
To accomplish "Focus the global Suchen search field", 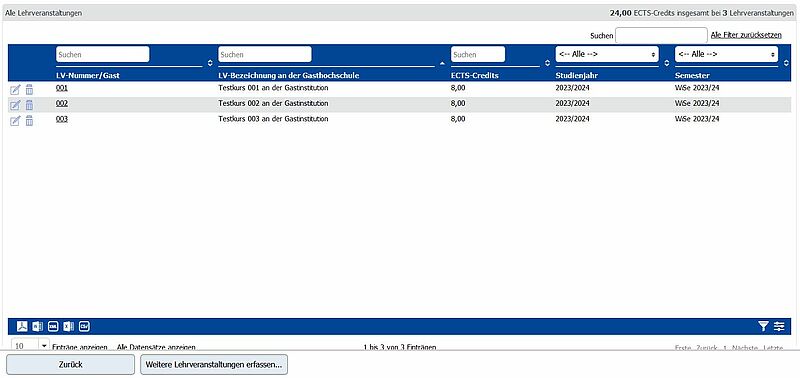I will (661, 35).
